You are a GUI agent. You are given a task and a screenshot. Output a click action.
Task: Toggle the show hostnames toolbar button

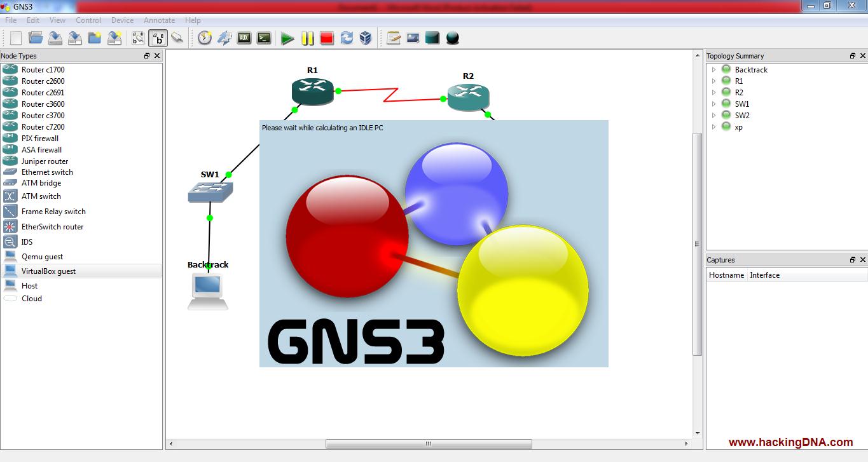(158, 38)
